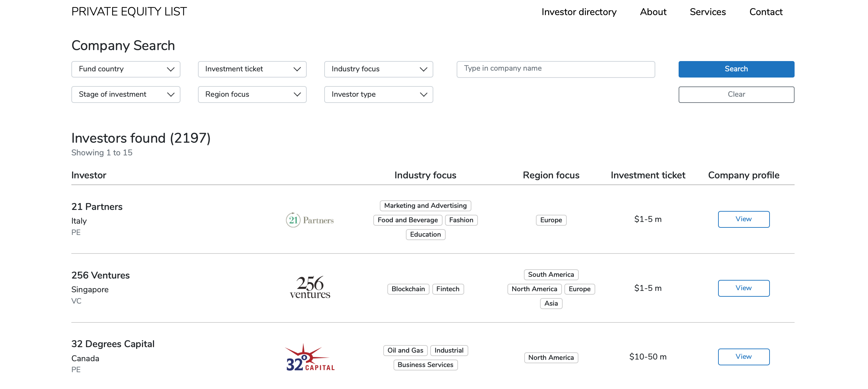This screenshot has height=389, width=868.
Task: Select the Blockchain tag under 256 Ventures
Action: click(x=408, y=289)
